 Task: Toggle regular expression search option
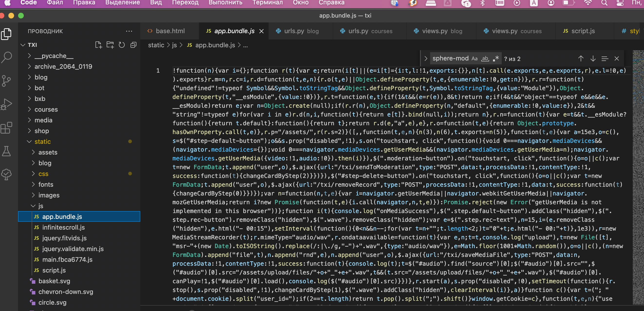click(x=496, y=59)
